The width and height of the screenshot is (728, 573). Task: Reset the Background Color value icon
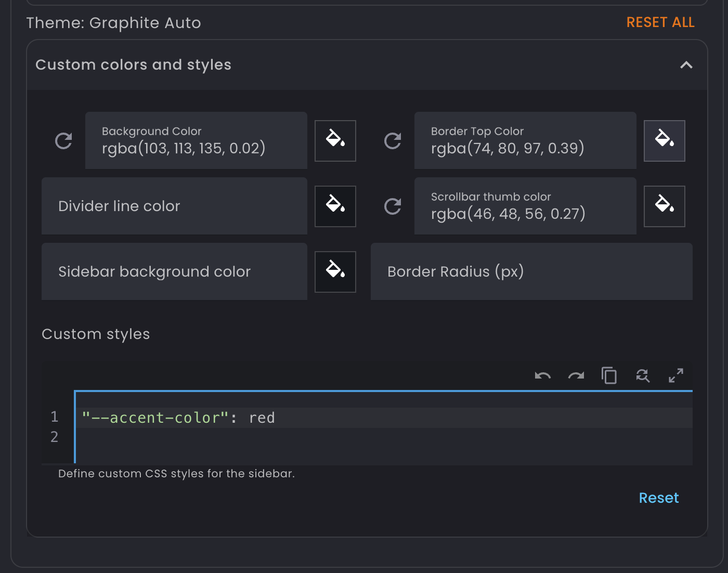(63, 141)
